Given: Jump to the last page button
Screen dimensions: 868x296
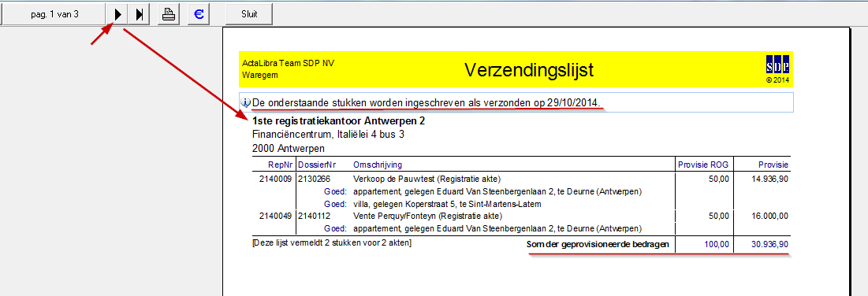Looking at the screenshot, I should (x=140, y=14).
